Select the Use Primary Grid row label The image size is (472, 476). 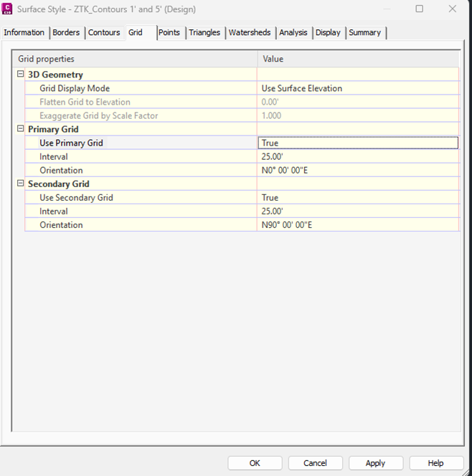click(x=72, y=143)
